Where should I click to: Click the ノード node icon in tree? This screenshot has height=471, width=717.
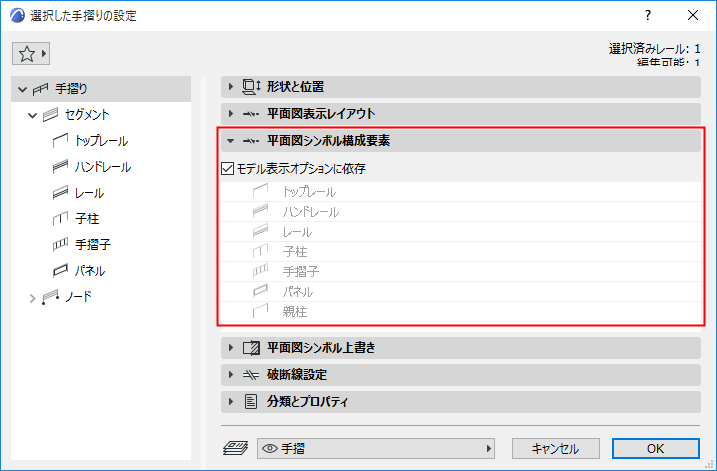(51, 297)
